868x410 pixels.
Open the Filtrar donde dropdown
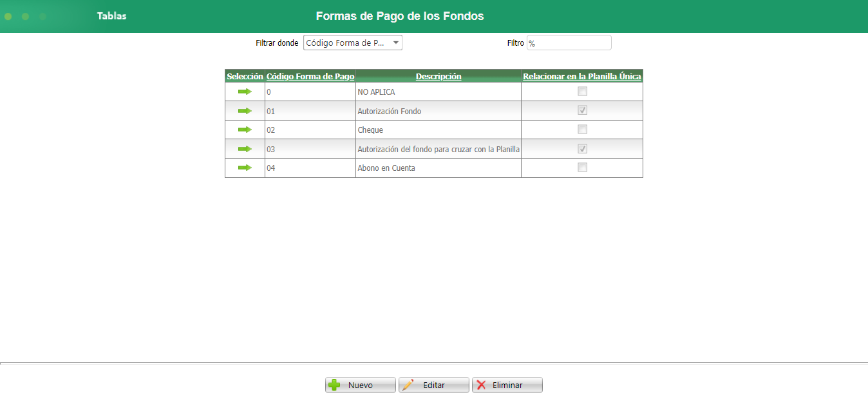coord(352,42)
